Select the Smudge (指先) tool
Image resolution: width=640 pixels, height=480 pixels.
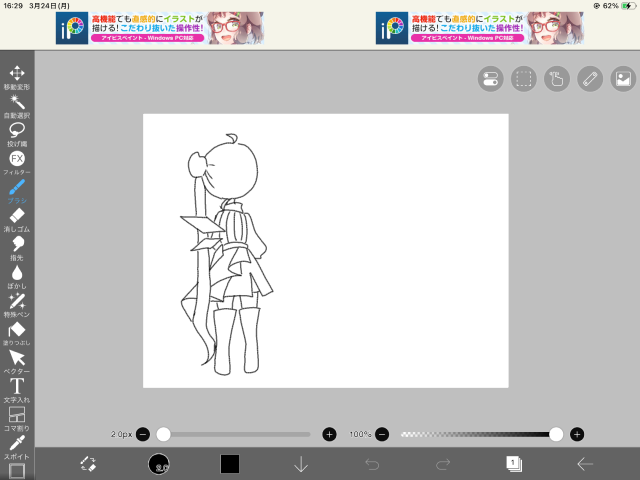click(x=17, y=249)
